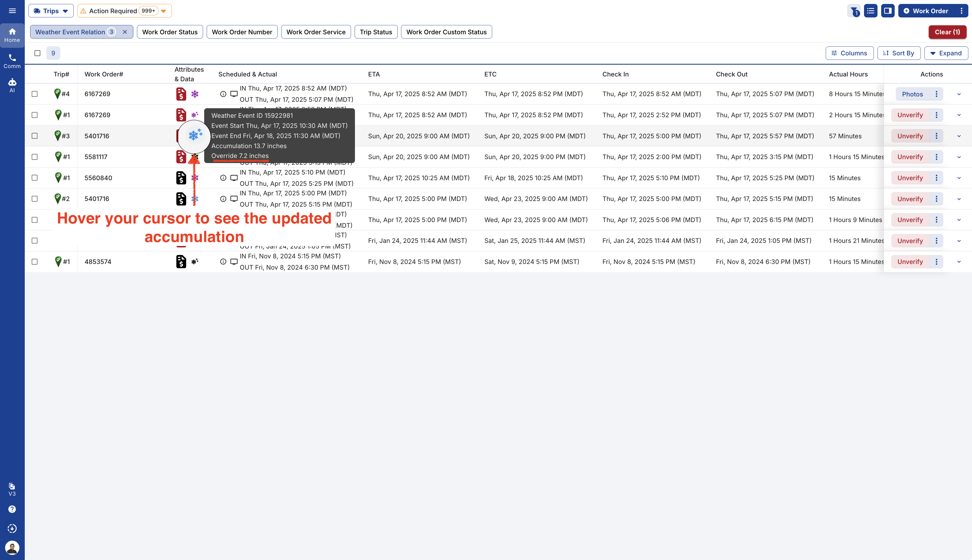
Task: Toggle the split panel view icon
Action: pos(888,11)
